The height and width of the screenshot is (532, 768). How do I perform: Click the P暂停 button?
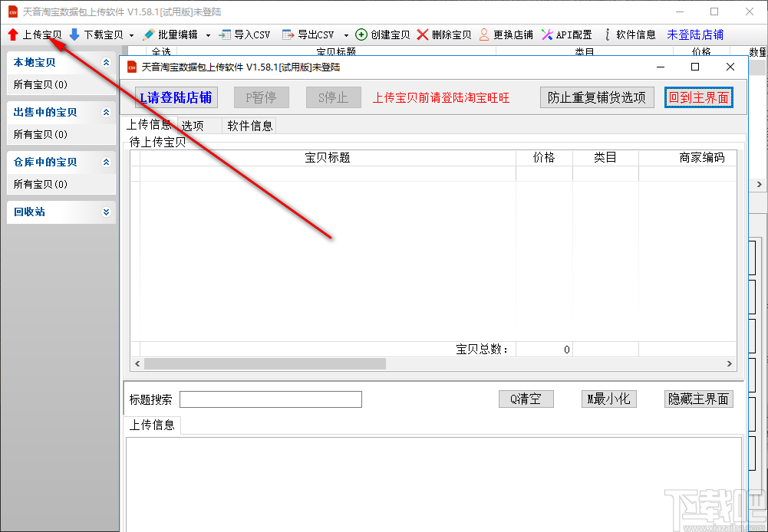(x=261, y=97)
